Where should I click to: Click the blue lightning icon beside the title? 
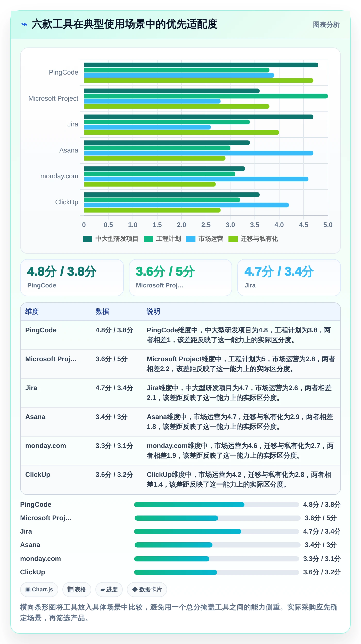click(x=24, y=25)
